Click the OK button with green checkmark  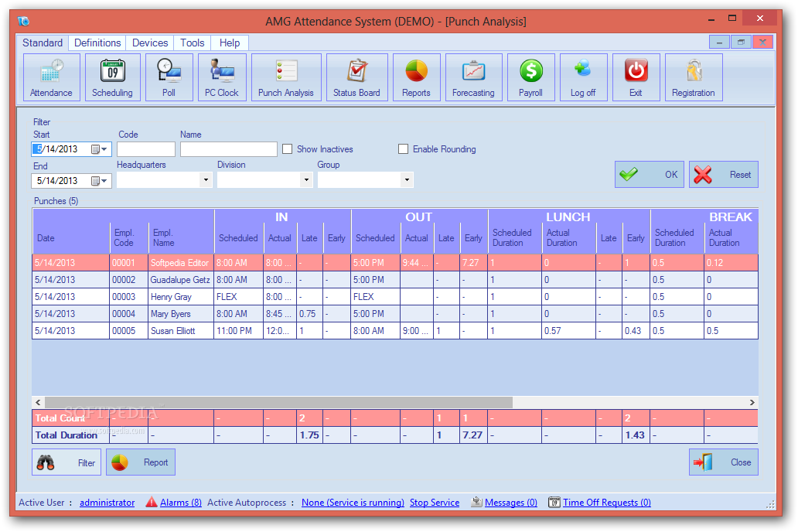650,175
